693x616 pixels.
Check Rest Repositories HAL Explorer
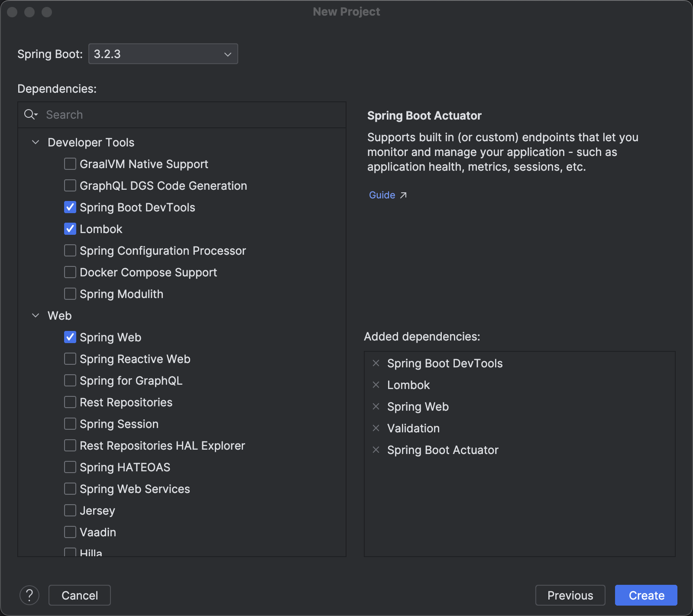click(70, 445)
